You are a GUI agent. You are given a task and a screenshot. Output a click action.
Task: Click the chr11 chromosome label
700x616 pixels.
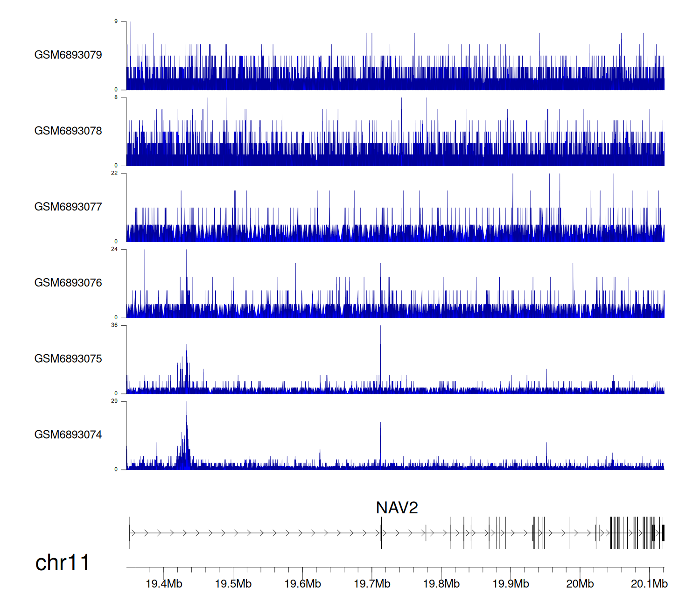(62, 563)
